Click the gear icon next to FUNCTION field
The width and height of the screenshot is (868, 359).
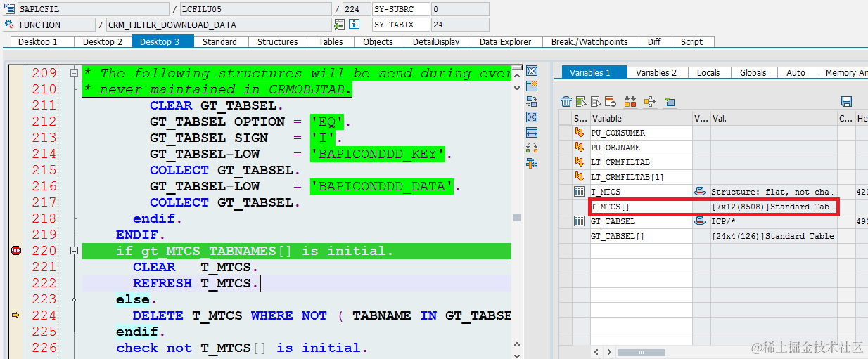[x=9, y=25]
